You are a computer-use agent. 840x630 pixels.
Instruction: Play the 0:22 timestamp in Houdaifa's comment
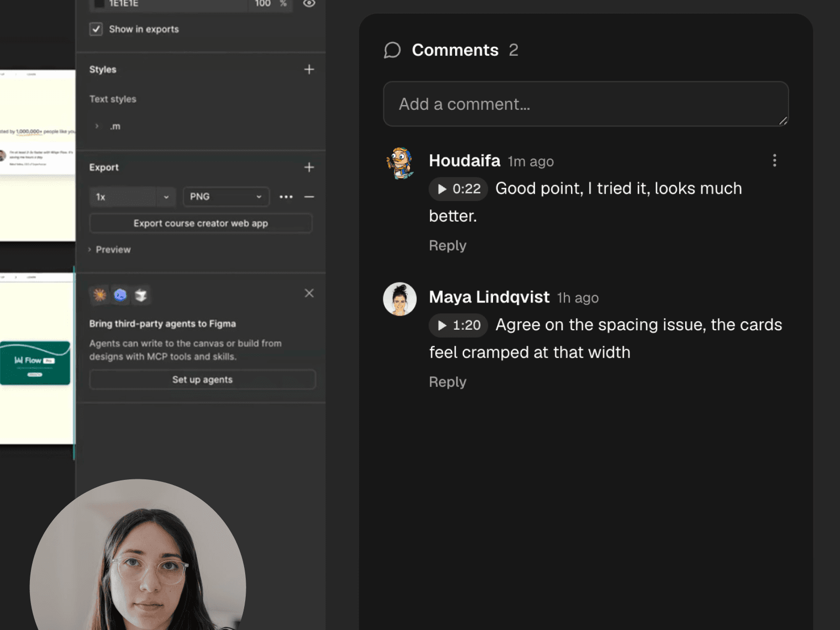coord(458,189)
